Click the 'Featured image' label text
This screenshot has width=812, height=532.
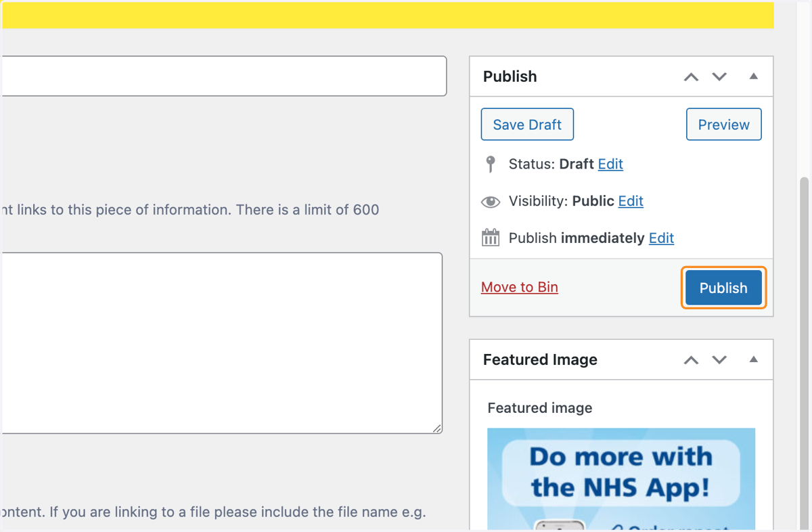tap(540, 408)
